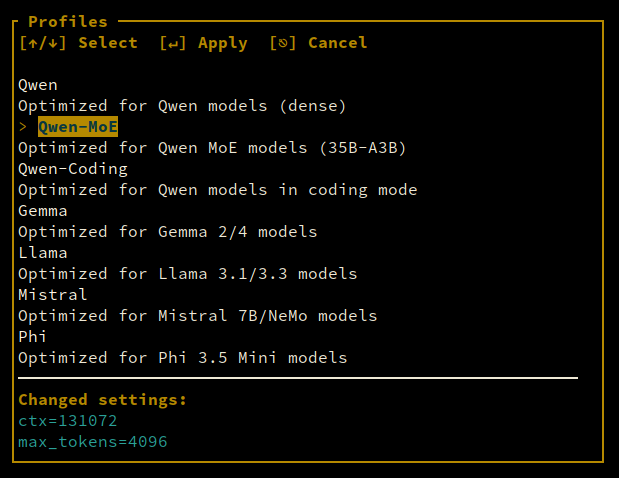Click the max_tokens=4096 changed setting
619x478 pixels.
click(93, 442)
